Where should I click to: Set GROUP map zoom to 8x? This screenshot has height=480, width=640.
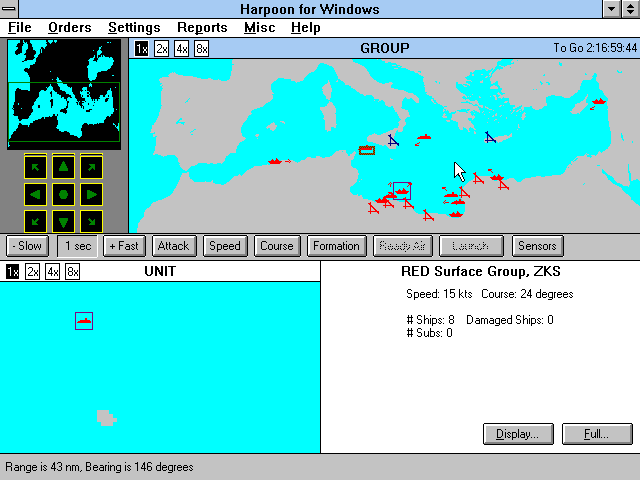pos(202,49)
